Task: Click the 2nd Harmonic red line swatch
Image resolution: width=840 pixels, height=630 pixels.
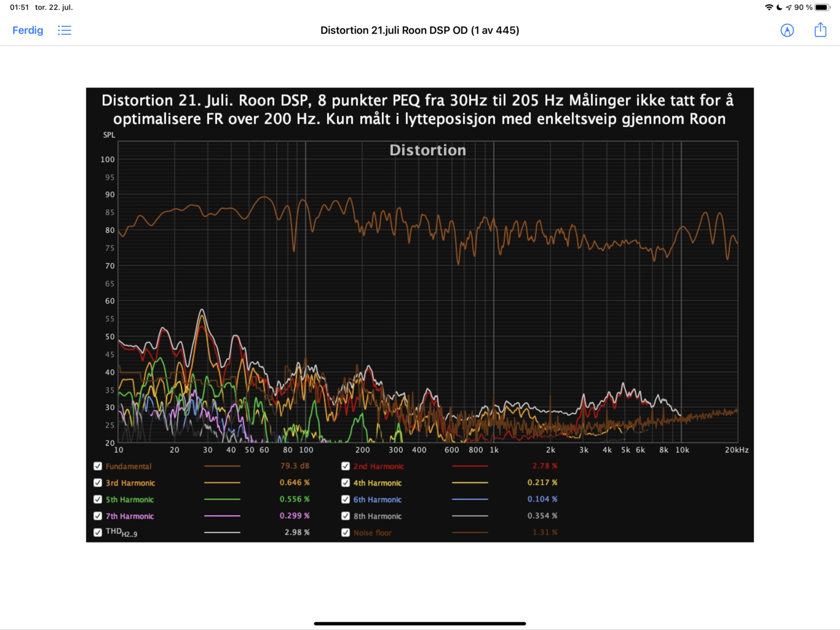Action: pos(470,466)
